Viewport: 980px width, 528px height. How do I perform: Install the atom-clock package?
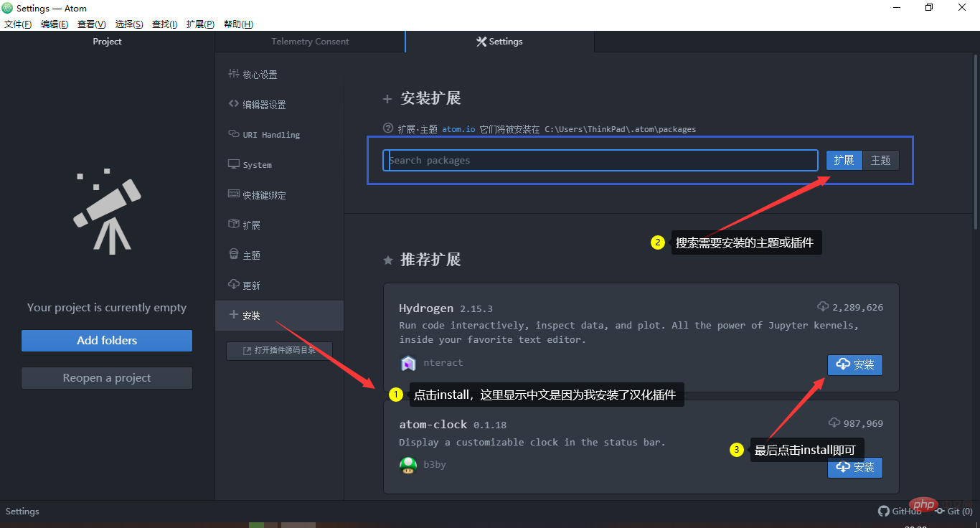[855, 468]
